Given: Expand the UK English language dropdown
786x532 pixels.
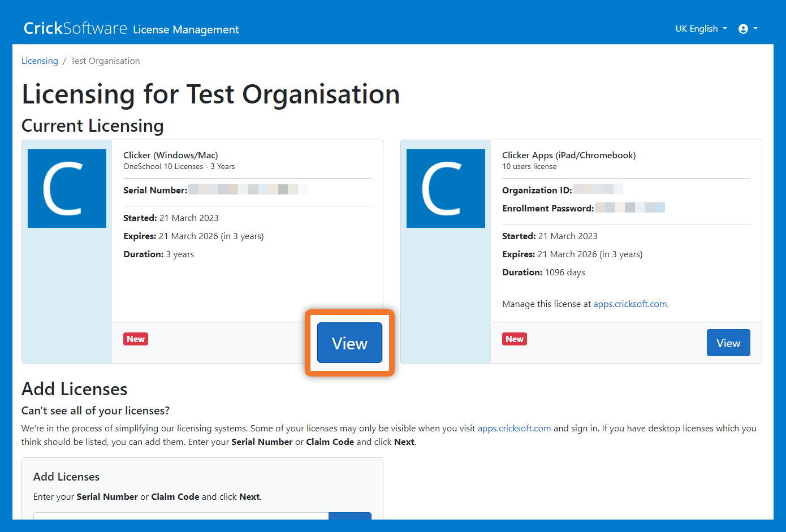Looking at the screenshot, I should pyautogui.click(x=701, y=29).
